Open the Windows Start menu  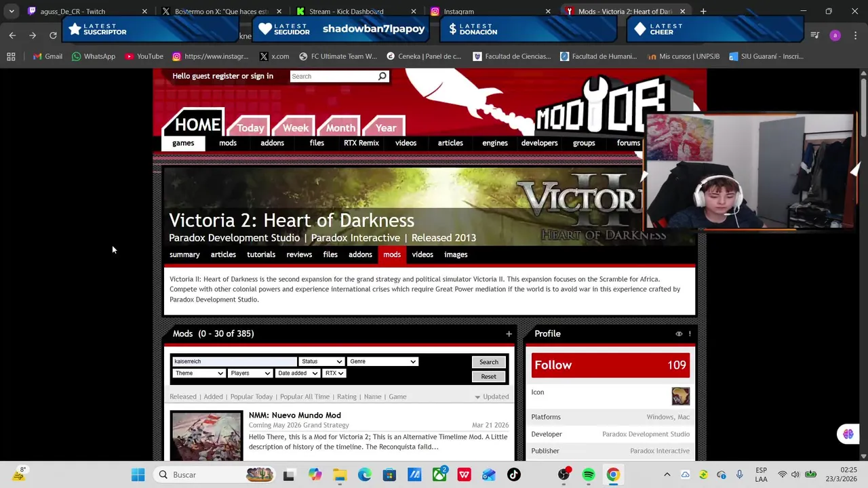138,474
